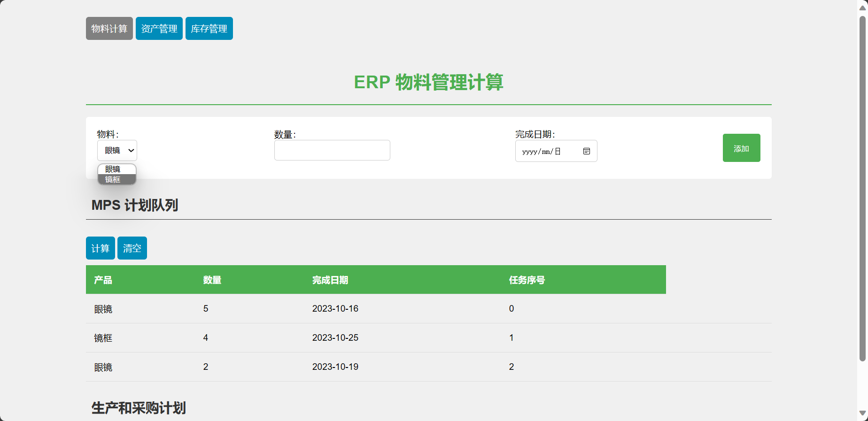Click the 生产和采购计划 heading
The image size is (868, 421).
tap(139, 408)
